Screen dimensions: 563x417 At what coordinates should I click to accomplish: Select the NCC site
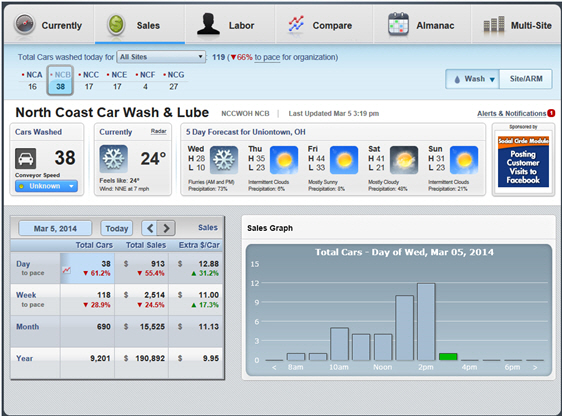point(89,80)
